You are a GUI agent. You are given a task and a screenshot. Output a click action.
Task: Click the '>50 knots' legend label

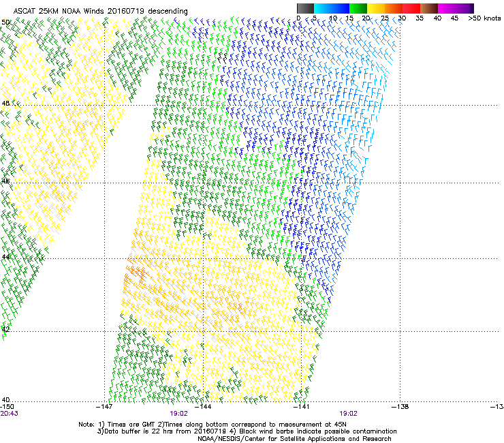click(x=484, y=18)
